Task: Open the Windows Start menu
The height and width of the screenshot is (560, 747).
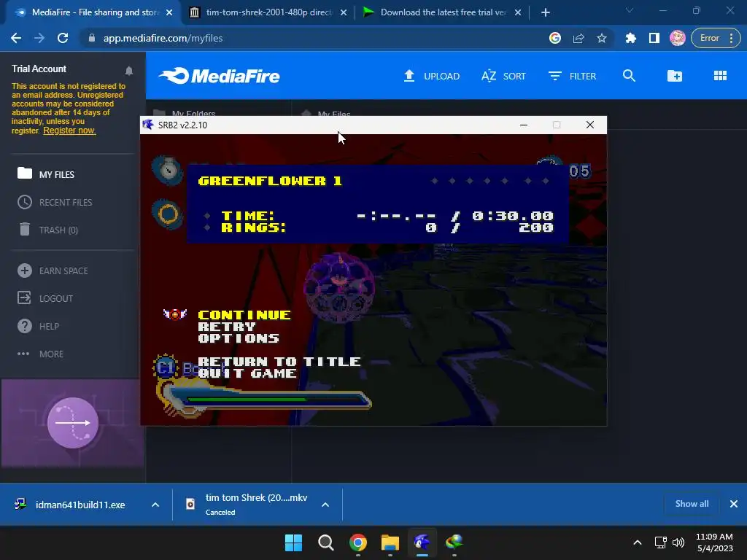Action: [x=293, y=542]
